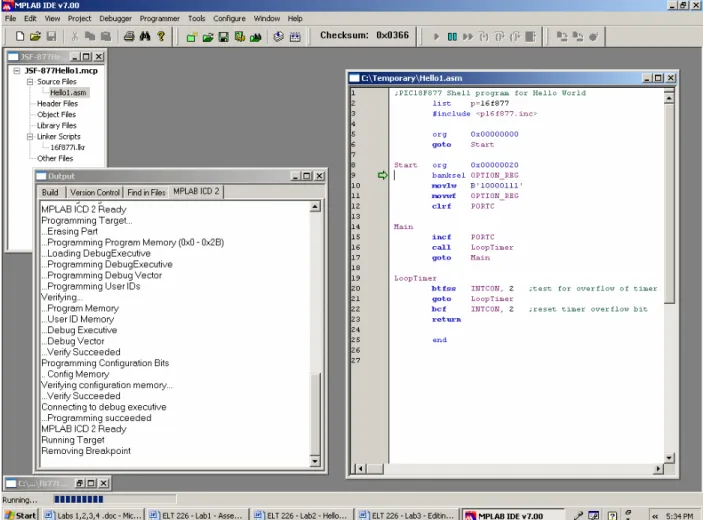Click the Program Target Device icon
The height and width of the screenshot is (520, 703).
pos(562,37)
